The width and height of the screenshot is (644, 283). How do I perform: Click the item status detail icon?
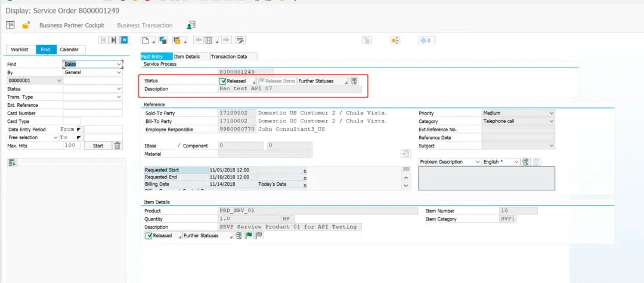(x=239, y=236)
